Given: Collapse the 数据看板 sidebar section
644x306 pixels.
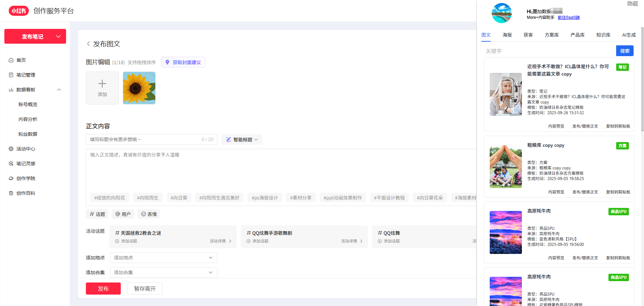Looking at the screenshot, I should pos(59,90).
